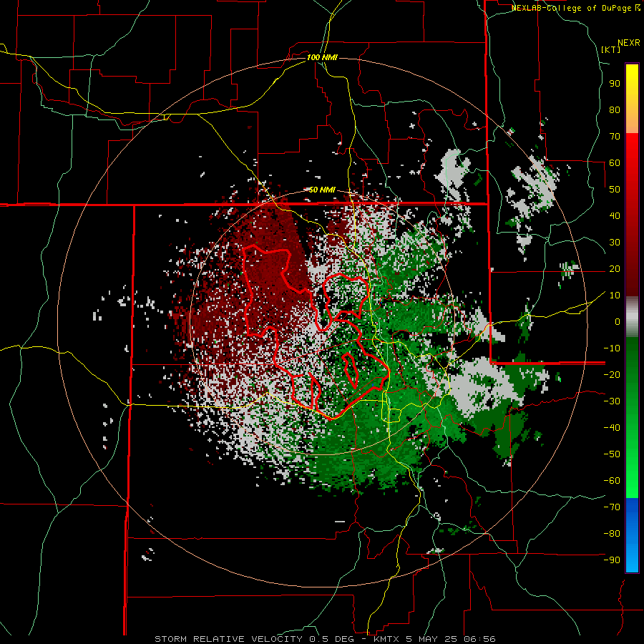The width and height of the screenshot is (644, 644).
Task: Click the NEXR label above the scale
Action: (x=629, y=43)
